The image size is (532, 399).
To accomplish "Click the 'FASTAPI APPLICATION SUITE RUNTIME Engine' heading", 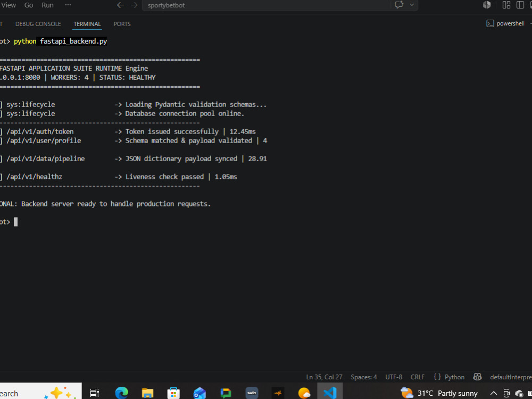I will pyautogui.click(x=74, y=68).
